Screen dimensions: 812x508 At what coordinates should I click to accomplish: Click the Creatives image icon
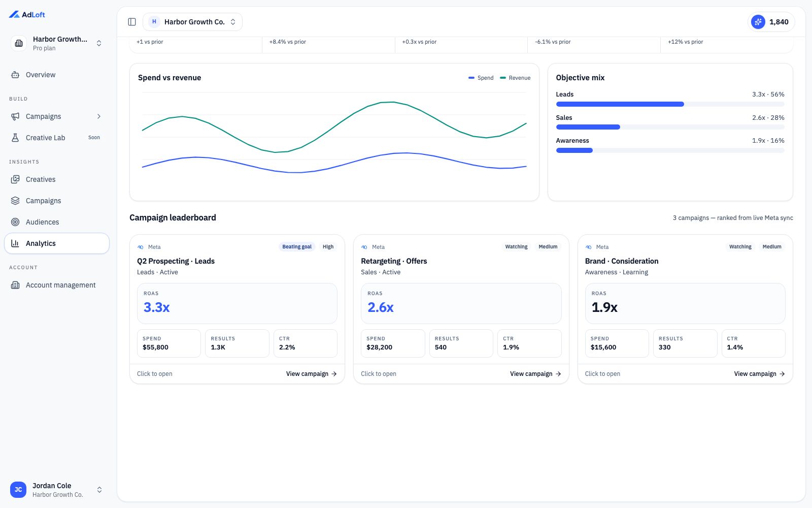pos(15,179)
